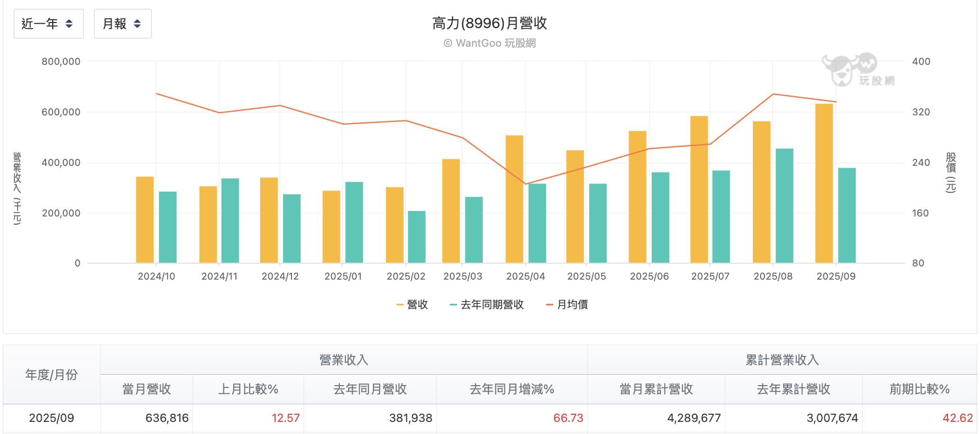
Task: Click the 66.73 year-over-year cell
Action: pyautogui.click(x=512, y=418)
